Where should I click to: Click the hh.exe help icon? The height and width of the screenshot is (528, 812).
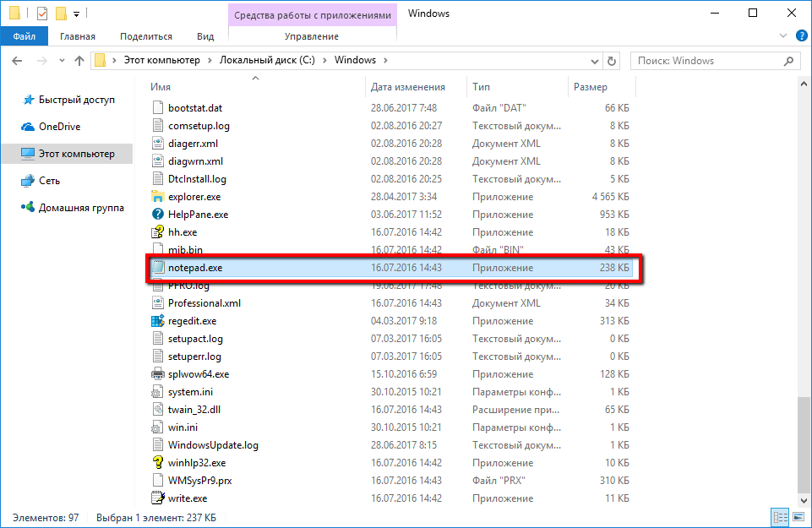point(157,232)
